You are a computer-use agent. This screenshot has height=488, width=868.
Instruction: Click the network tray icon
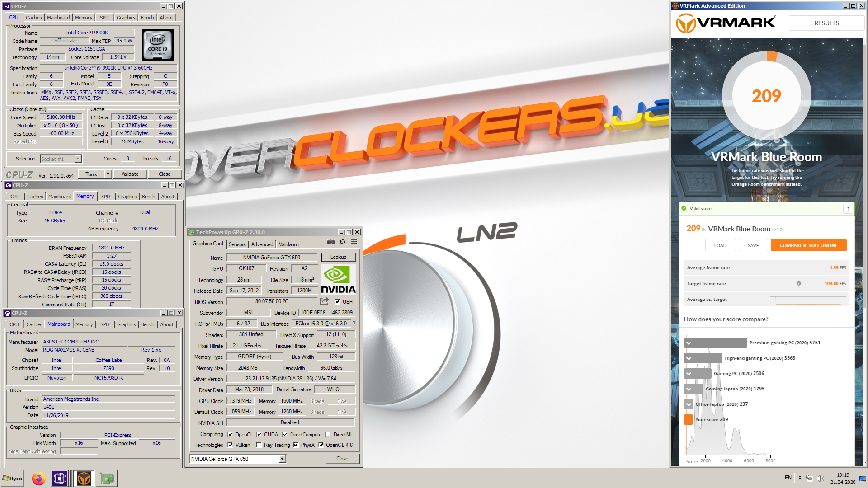point(810,479)
